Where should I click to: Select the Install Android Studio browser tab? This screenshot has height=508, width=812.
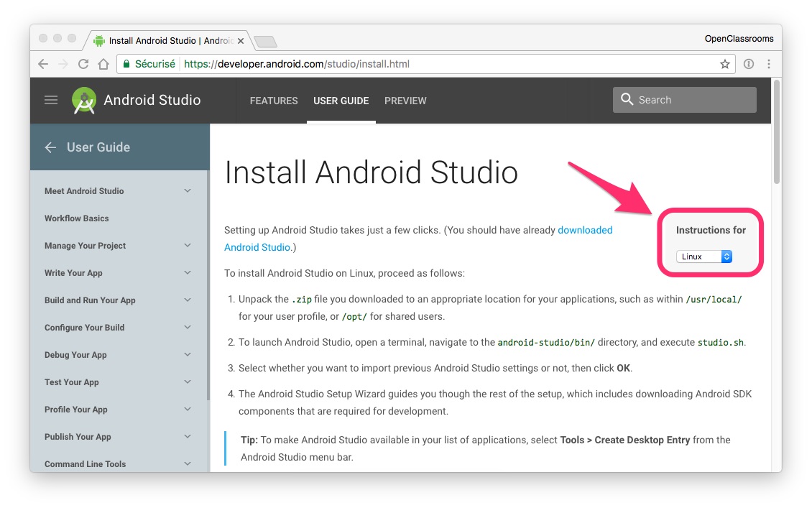tap(168, 41)
